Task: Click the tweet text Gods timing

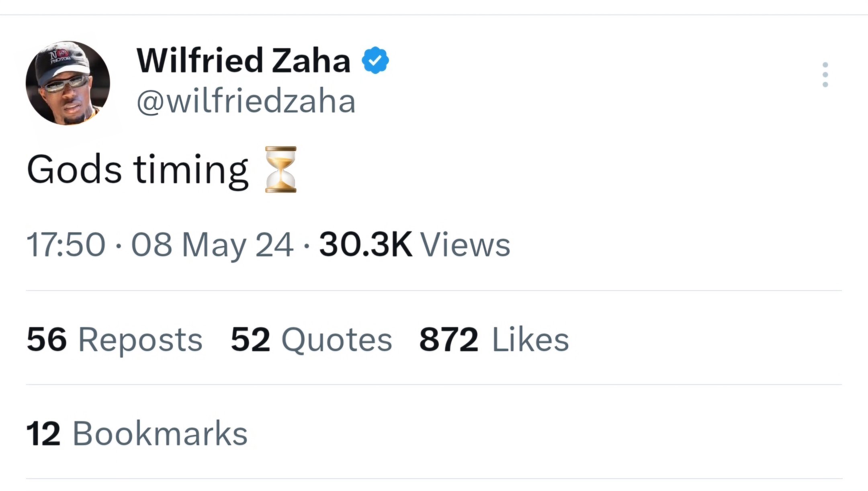Action: tap(137, 170)
